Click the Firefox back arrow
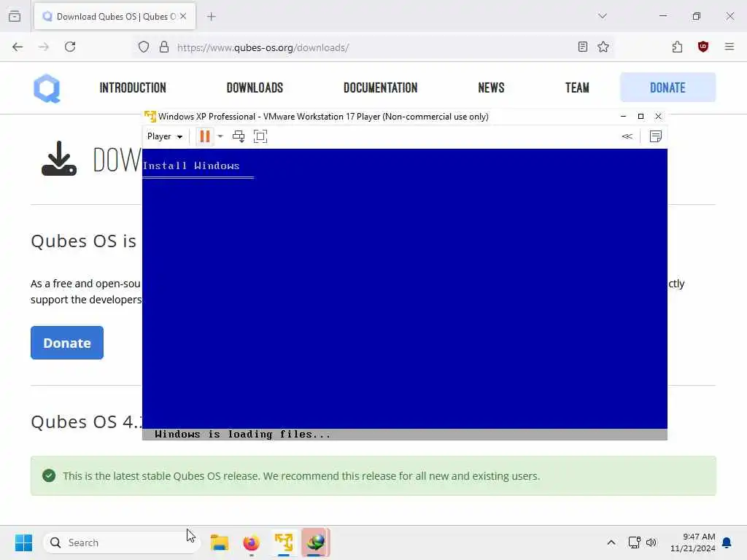 point(18,47)
